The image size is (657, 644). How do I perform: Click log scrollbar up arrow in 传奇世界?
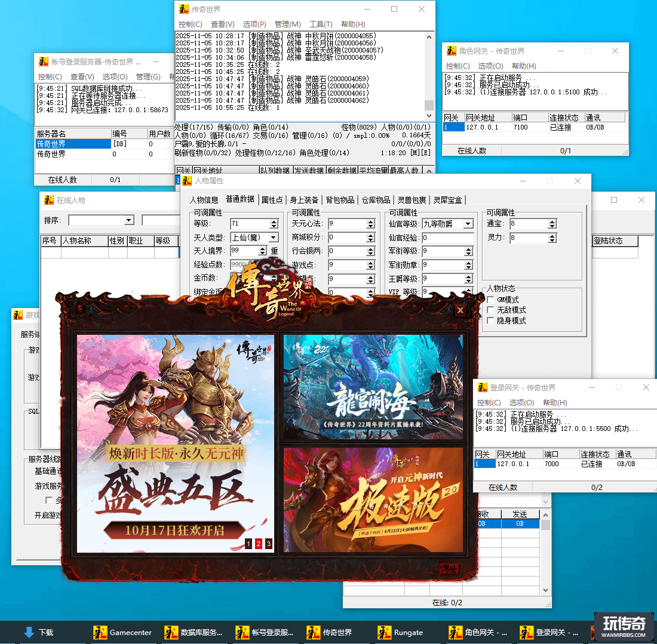coord(429,37)
